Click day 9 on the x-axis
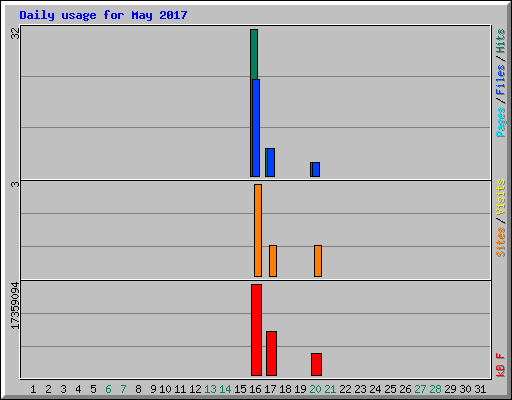The image size is (512, 400). pyautogui.click(x=153, y=389)
